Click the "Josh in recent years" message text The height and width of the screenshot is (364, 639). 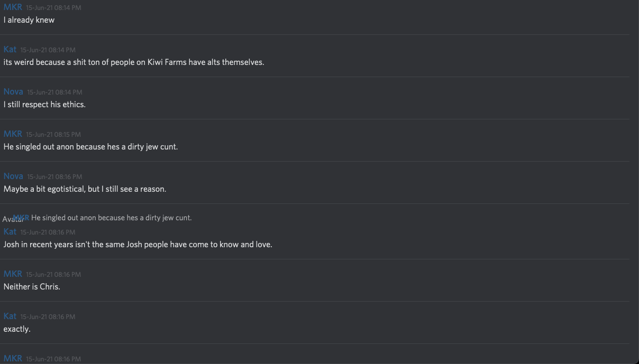point(138,245)
